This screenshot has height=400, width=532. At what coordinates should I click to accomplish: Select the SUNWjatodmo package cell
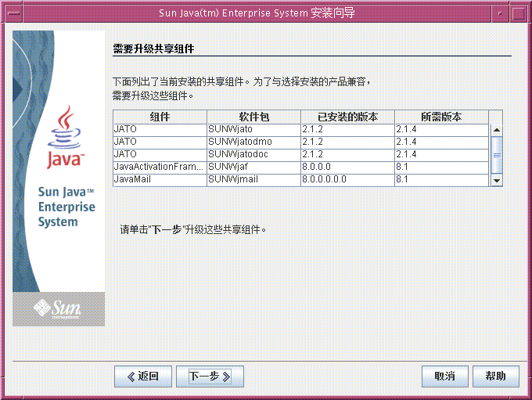253,142
